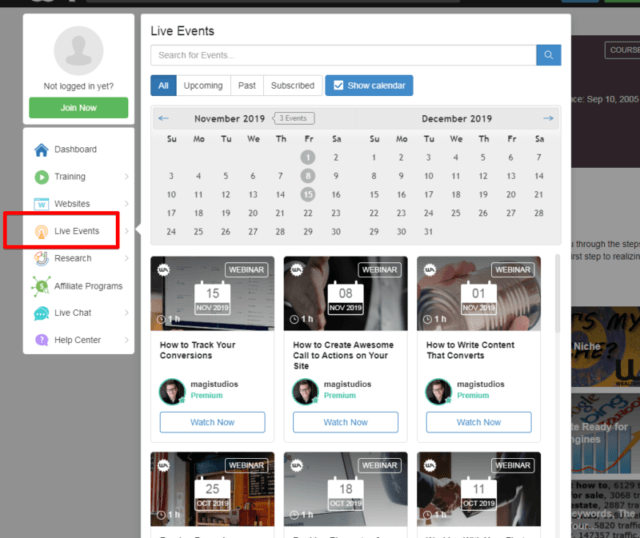Select December 25 on the calendar
The height and width of the screenshot is (538, 640).
pos(456,213)
